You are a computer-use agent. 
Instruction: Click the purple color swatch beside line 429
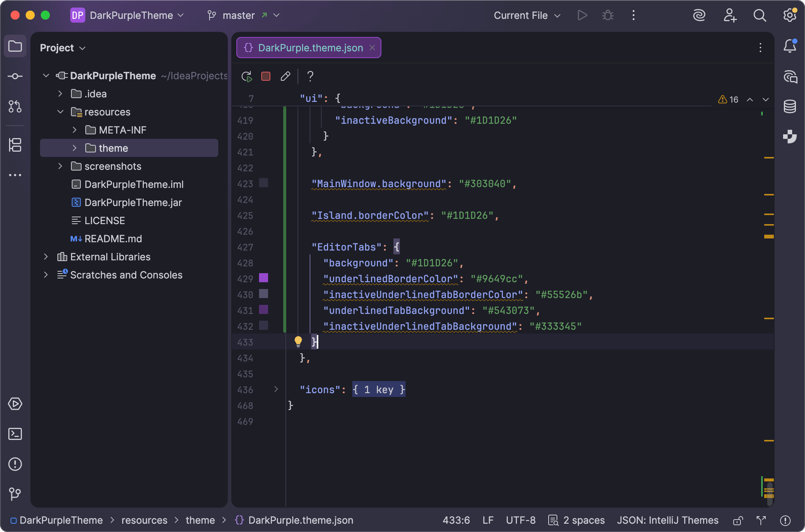[263, 278]
